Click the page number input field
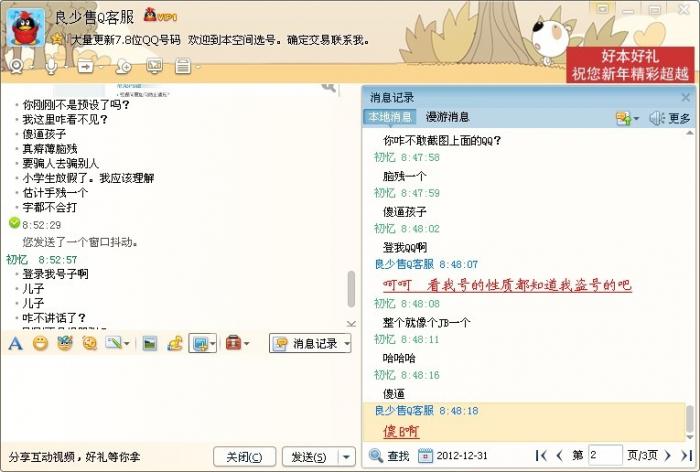The image size is (700, 472). 605,455
